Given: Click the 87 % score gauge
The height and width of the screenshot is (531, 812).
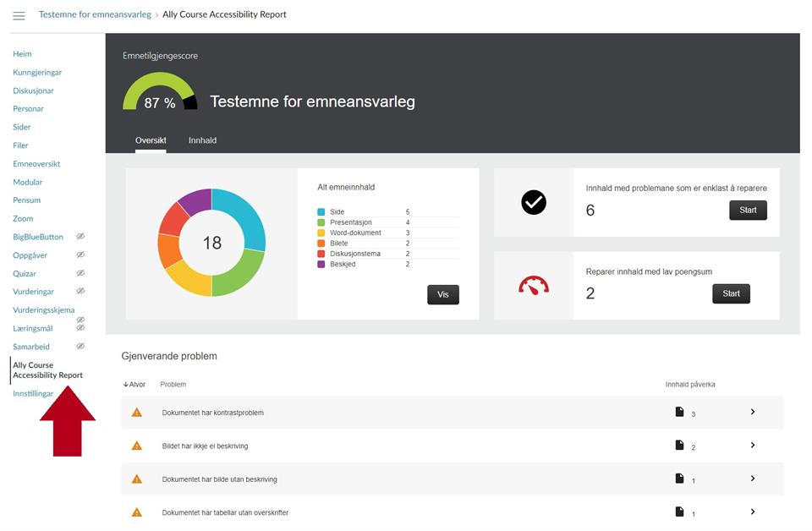Looking at the screenshot, I should (160, 95).
